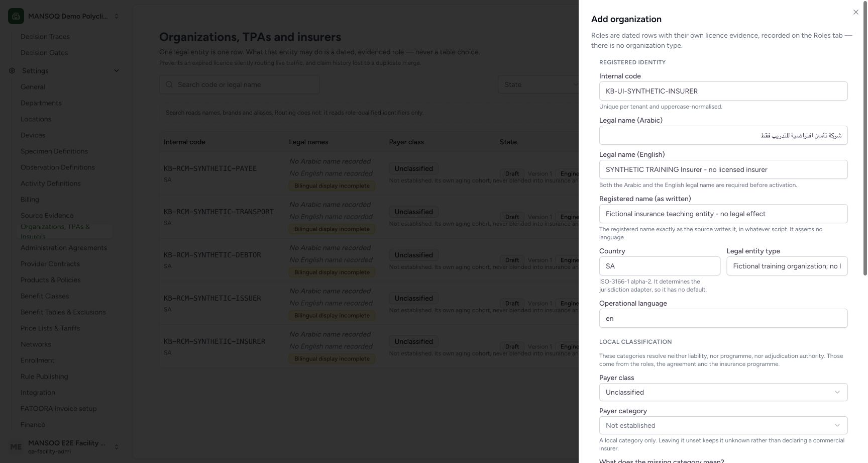Screen dimensions: 868x463
Task: Open Benefit Tables & Exclusions page
Action: pyautogui.click(x=63, y=312)
